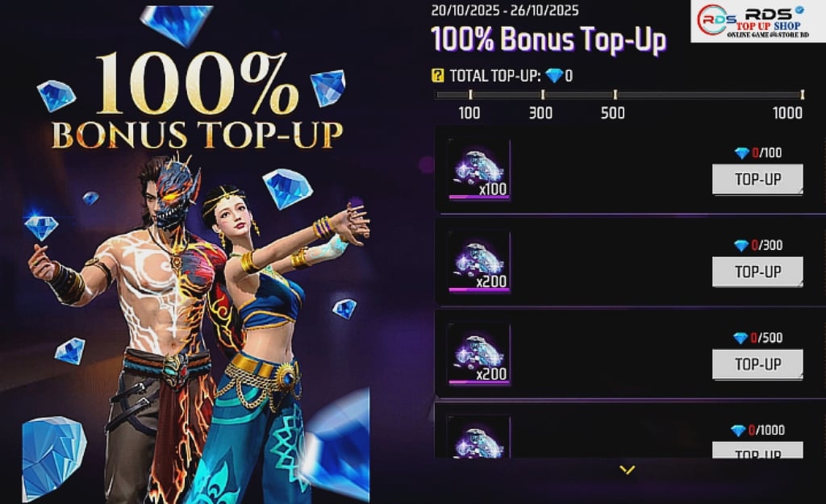Click the diamond icon next to 0/300
Image resolution: width=826 pixels, height=504 pixels.
pos(741,245)
